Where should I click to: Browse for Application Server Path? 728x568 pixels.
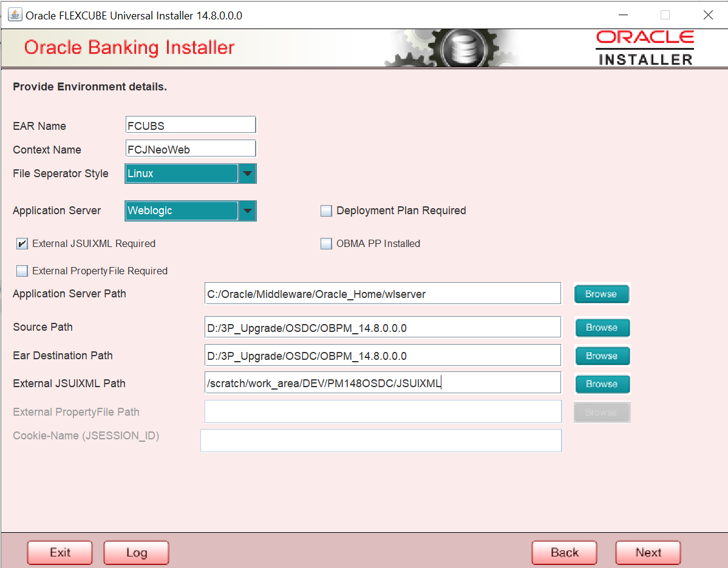602,294
